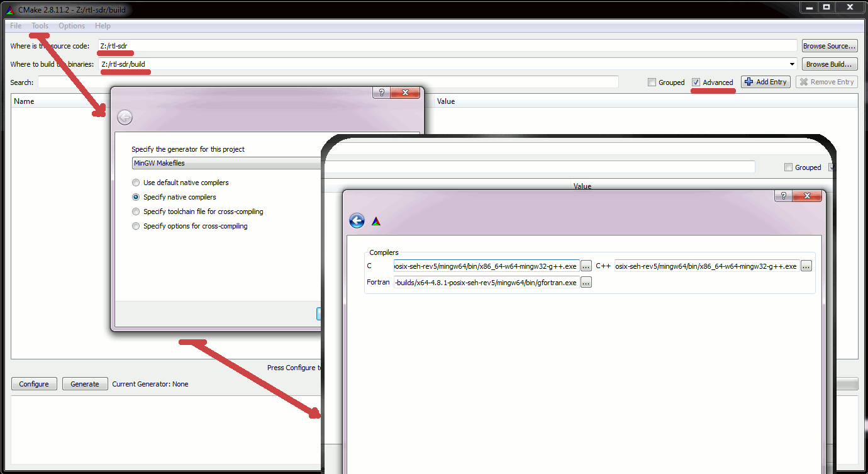
Task: Select 'Specify options for cross-compiling' option
Action: [136, 226]
